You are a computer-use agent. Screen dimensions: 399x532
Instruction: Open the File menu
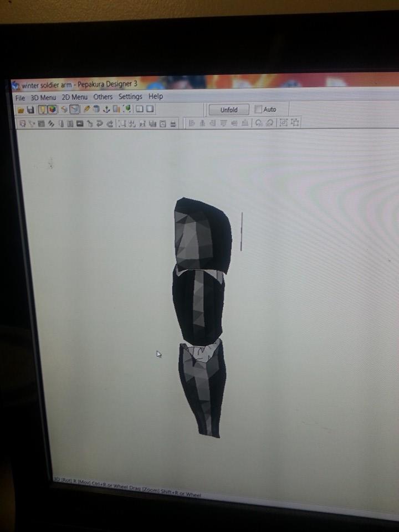[x=20, y=98]
